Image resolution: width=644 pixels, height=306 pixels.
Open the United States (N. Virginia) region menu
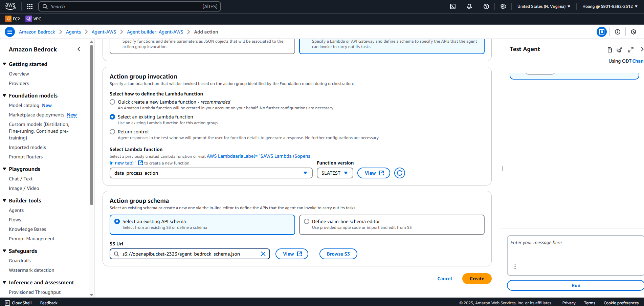point(544,6)
